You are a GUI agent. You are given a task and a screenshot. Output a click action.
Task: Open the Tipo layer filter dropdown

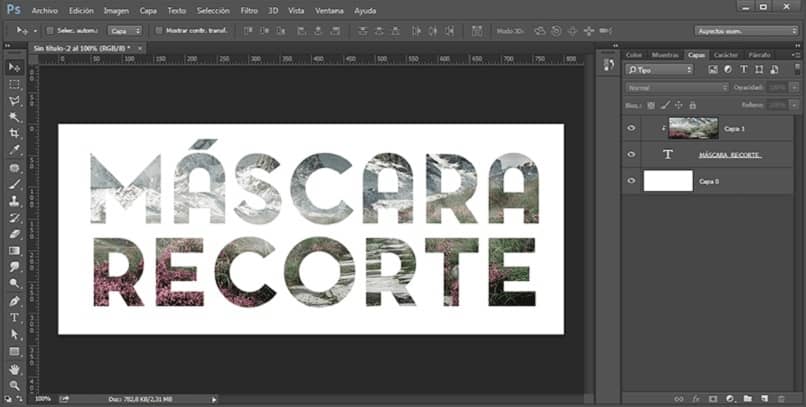(659, 70)
